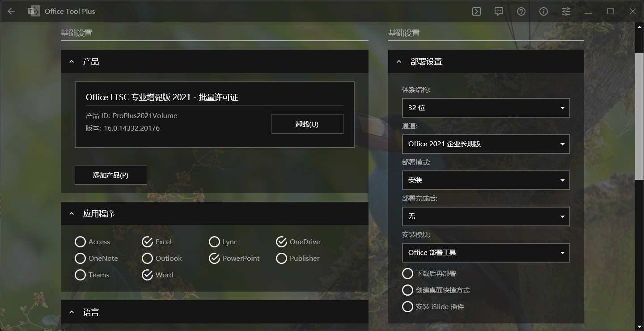Image resolution: width=644 pixels, height=331 pixels.
Task: Uncheck the Excel application
Action: tap(157, 242)
